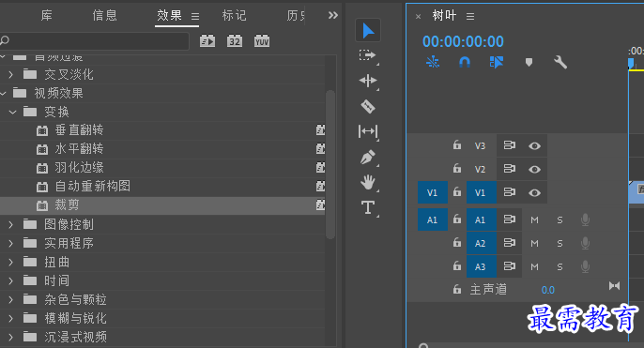This screenshot has height=348, width=644.
Task: Select the Type tool
Action: pyautogui.click(x=368, y=207)
